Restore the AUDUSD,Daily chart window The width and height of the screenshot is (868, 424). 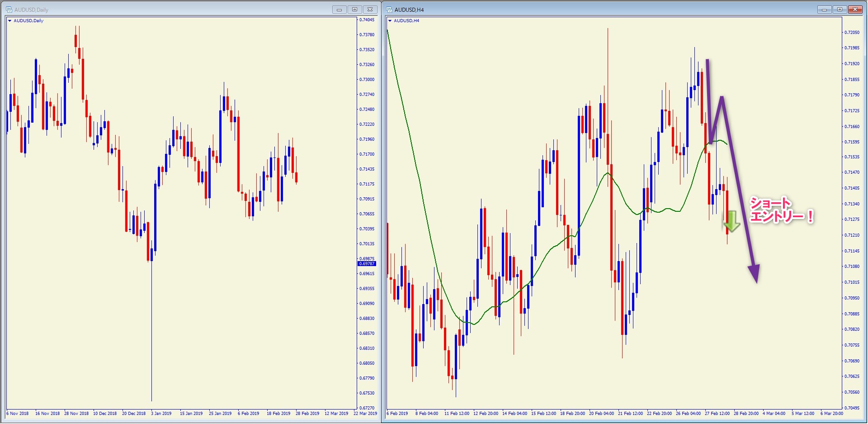point(354,10)
